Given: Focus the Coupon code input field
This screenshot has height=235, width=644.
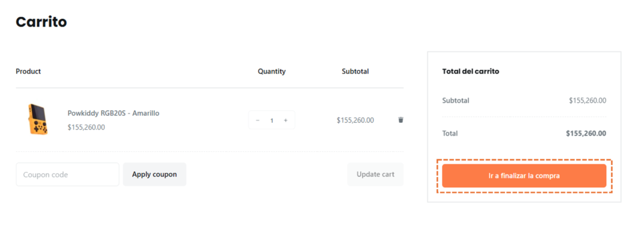Looking at the screenshot, I should coord(67,174).
